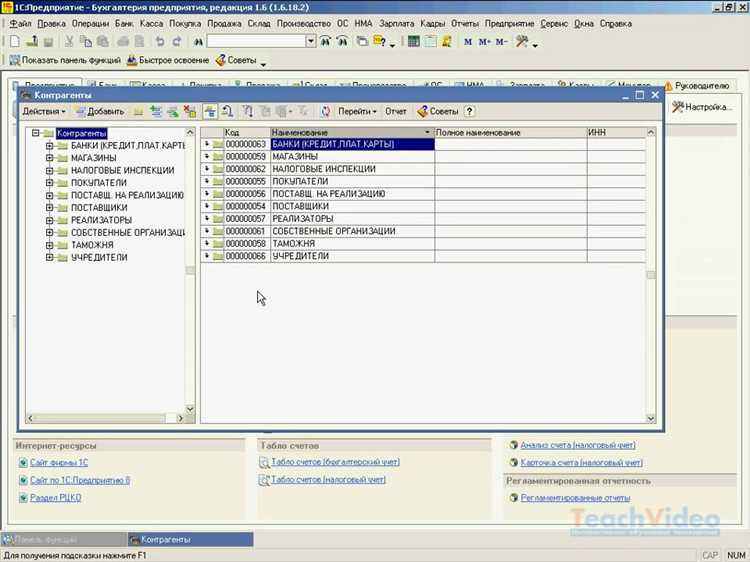Expand the ПОКУПАТЕЛИ tree node
The image size is (750, 562).
(49, 183)
